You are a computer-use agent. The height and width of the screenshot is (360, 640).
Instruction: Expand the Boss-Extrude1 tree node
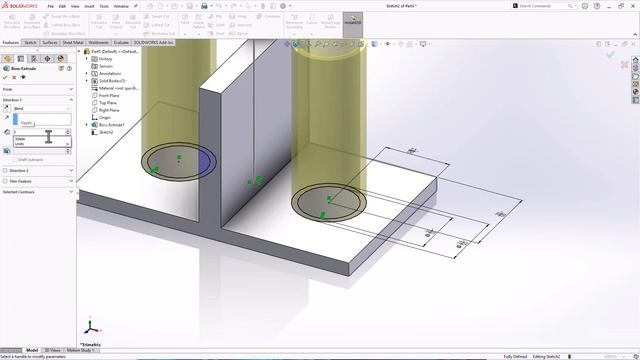coord(87,125)
